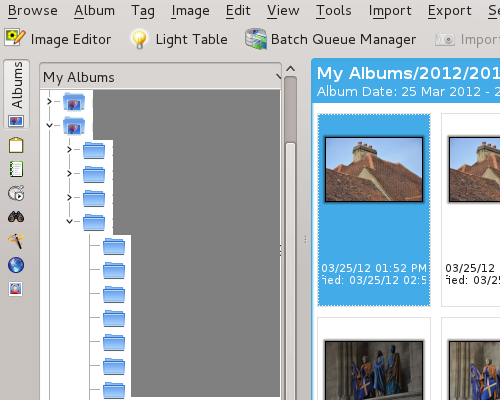Viewport: 500px width, 400px height.
Task: Select the expanded fourth subfolder icon
Action: [94, 222]
